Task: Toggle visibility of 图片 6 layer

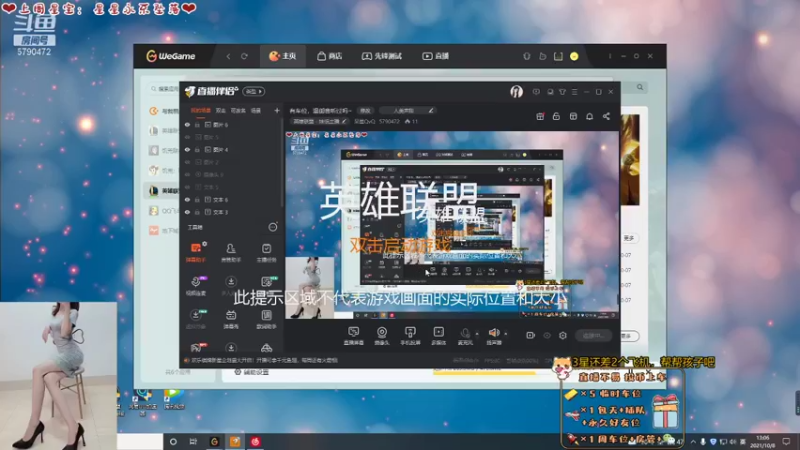Action: pos(187,124)
